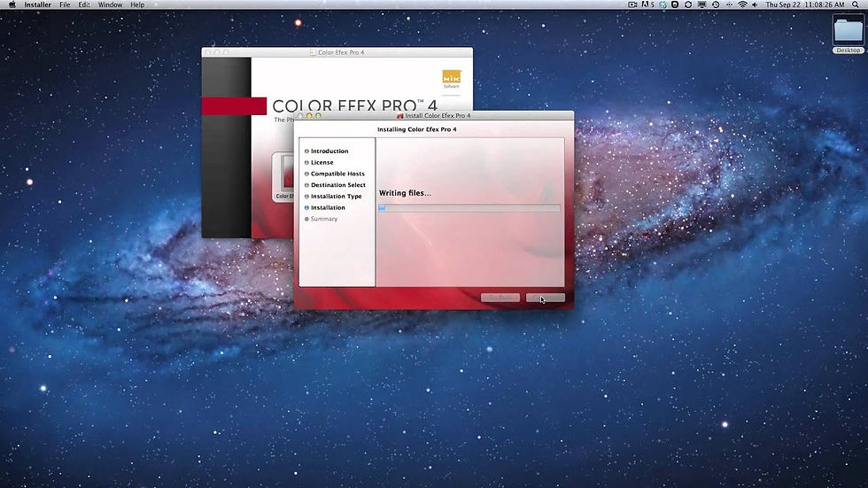The width and height of the screenshot is (868, 488).
Task: Click the Writing files progress bar
Action: pos(469,208)
